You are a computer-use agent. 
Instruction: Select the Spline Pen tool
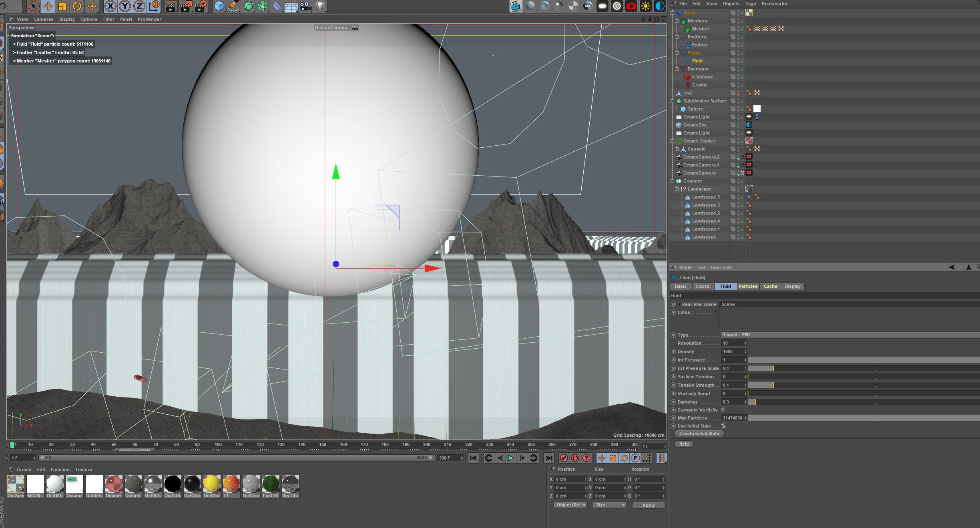click(233, 6)
